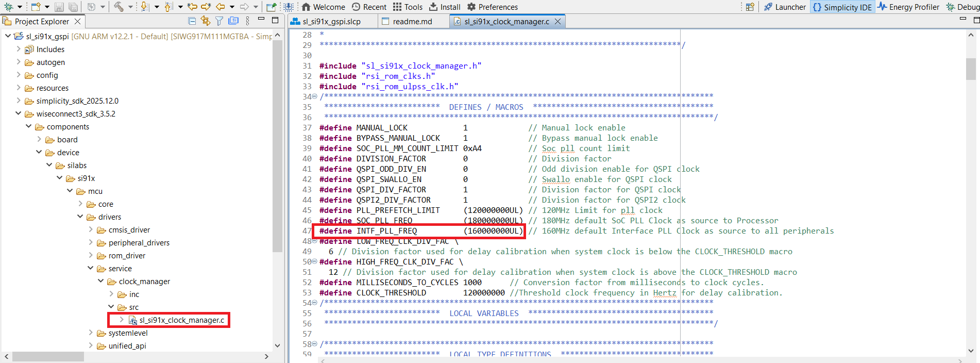Toggle Link with Editor in Project Explorer
The image size is (980, 363).
point(206,21)
